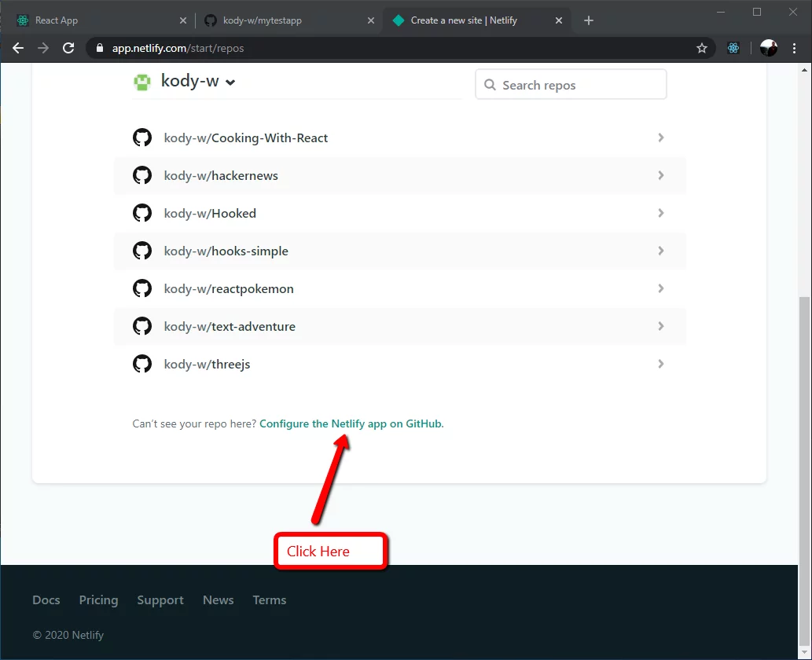Select the kody-w/reactpokemon repository
This screenshot has width=812, height=660.
[400, 288]
